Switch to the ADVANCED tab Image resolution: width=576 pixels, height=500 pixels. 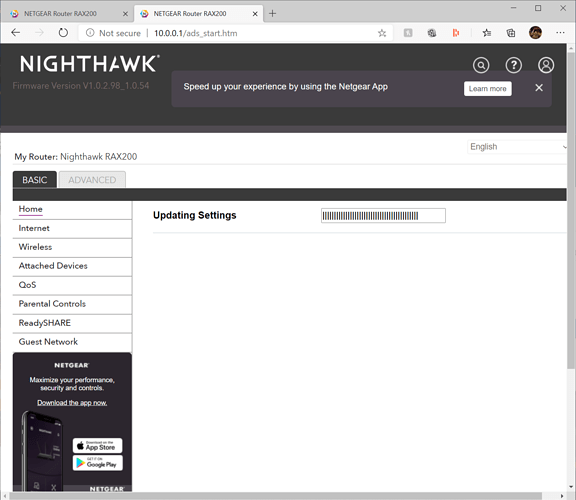[x=92, y=180]
